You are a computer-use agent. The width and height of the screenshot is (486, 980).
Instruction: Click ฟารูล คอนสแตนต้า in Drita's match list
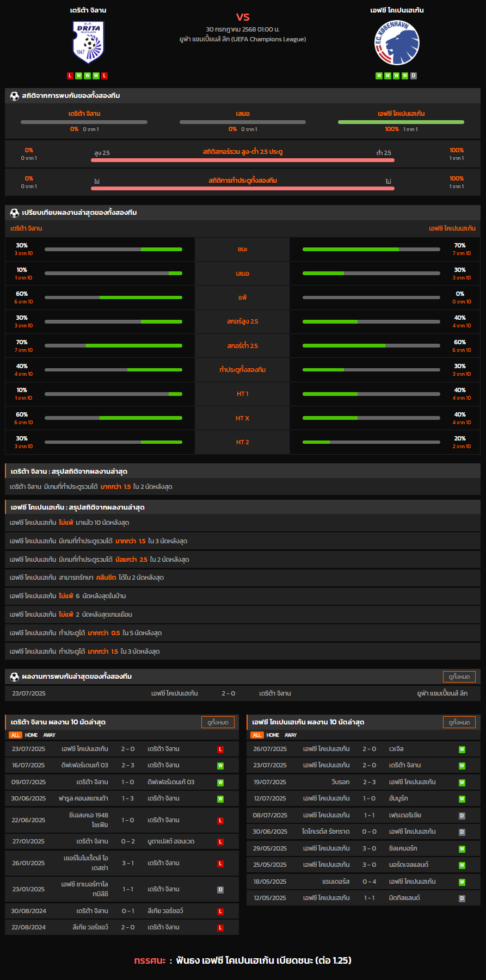[x=83, y=798]
